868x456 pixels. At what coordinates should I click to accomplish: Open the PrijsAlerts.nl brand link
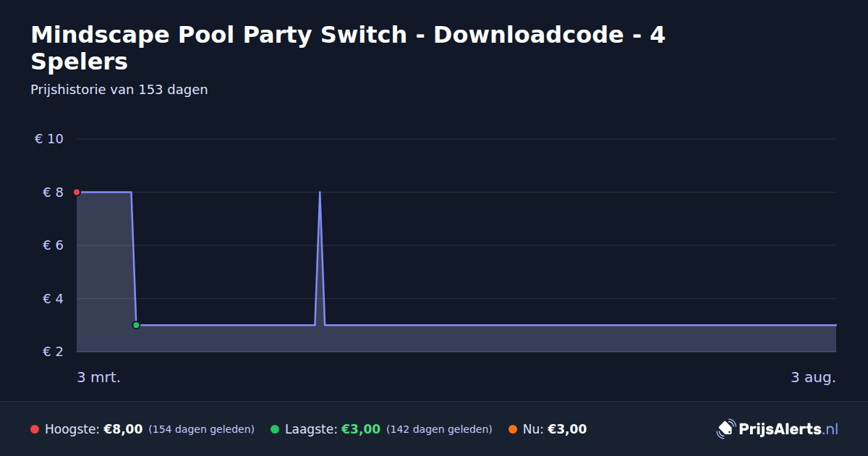pyautogui.click(x=777, y=429)
